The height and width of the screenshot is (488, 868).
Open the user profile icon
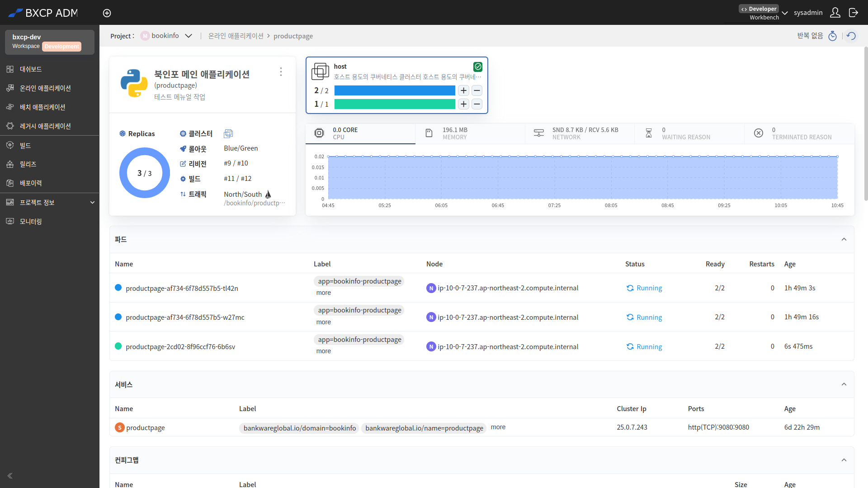pyautogui.click(x=835, y=13)
